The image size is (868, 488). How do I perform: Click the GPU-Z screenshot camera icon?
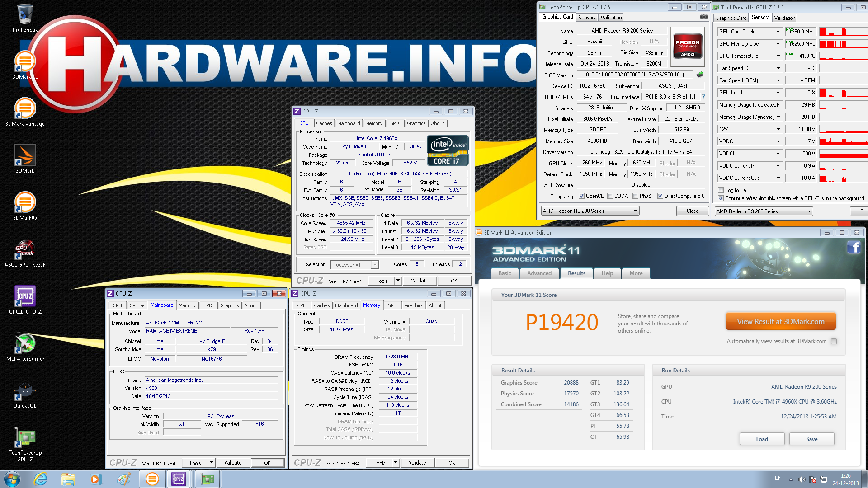pyautogui.click(x=703, y=17)
